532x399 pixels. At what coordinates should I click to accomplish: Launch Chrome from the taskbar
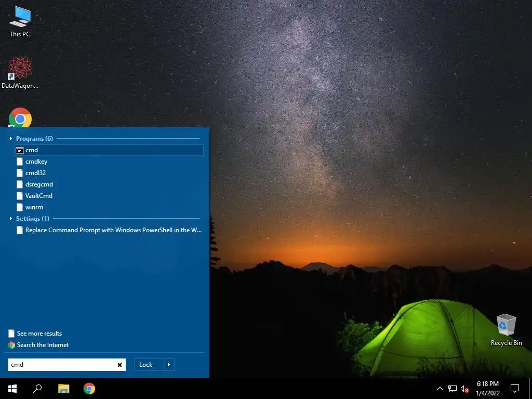(x=89, y=389)
